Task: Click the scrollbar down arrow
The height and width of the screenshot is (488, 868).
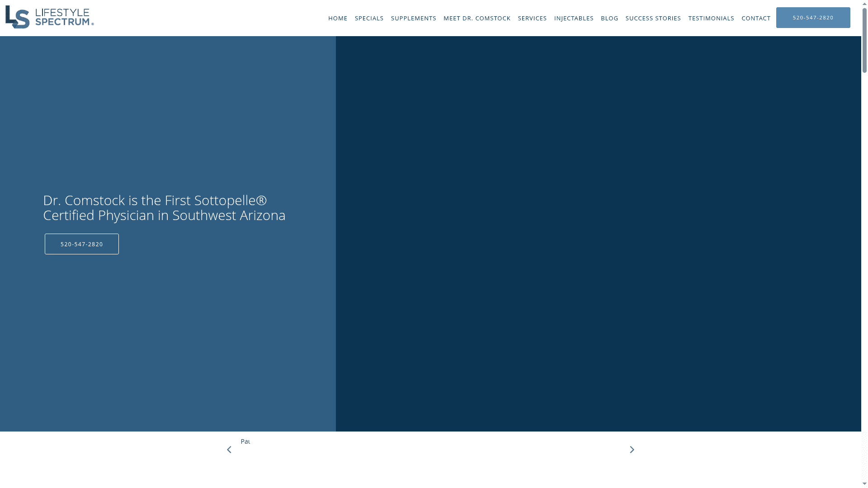Action: pyautogui.click(x=864, y=484)
